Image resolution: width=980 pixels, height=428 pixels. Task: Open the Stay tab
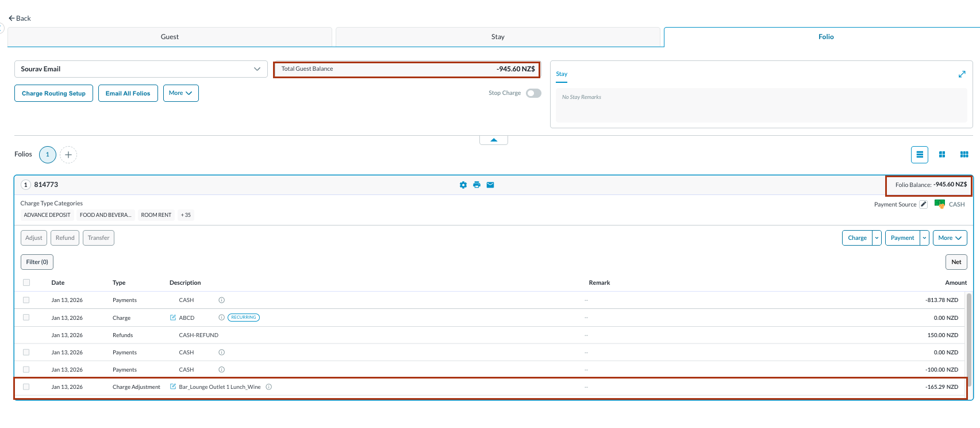click(x=498, y=37)
